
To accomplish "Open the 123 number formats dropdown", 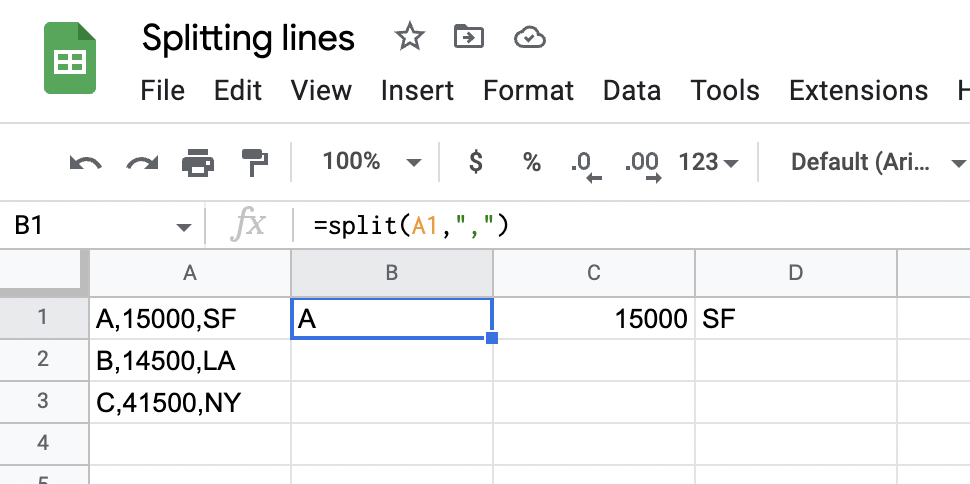I will click(708, 162).
